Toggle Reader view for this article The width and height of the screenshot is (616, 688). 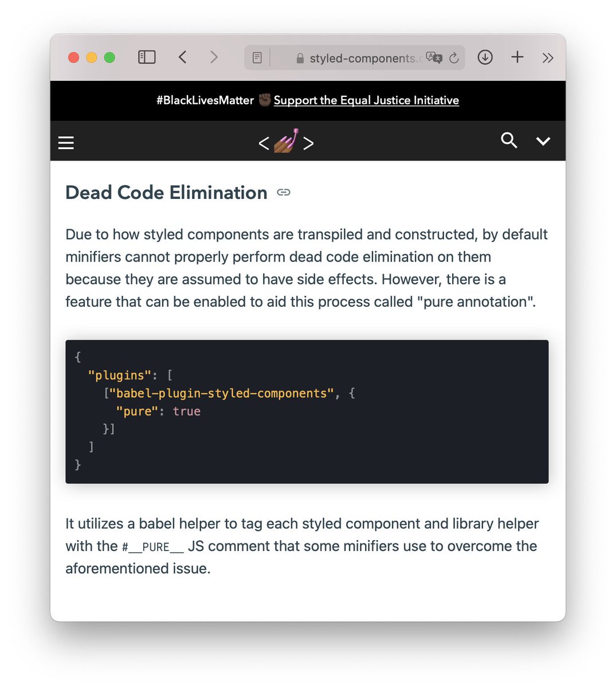point(256,57)
